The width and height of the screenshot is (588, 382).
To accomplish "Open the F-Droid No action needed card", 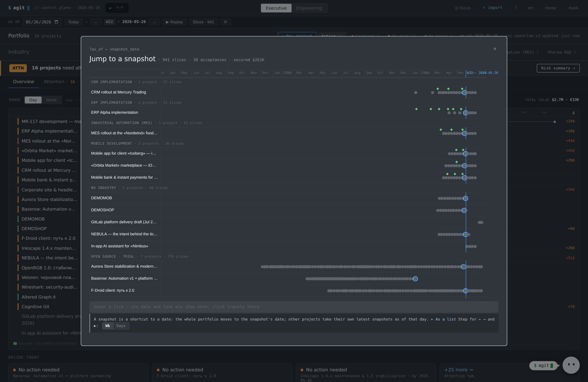I will click(222, 373).
